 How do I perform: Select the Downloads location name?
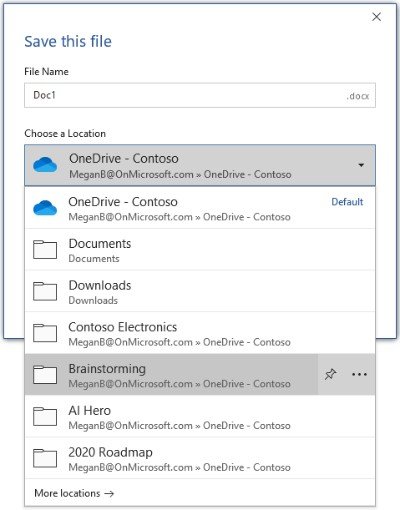point(100,285)
